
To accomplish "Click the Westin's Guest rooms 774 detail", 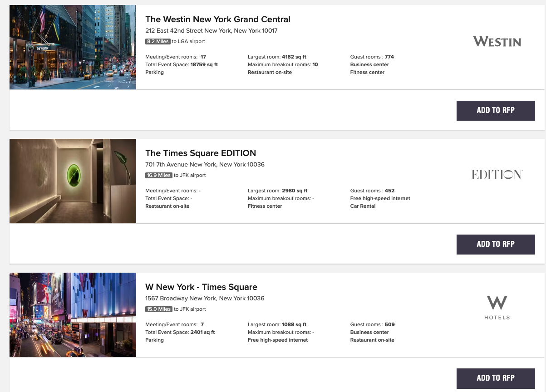I will [x=372, y=57].
